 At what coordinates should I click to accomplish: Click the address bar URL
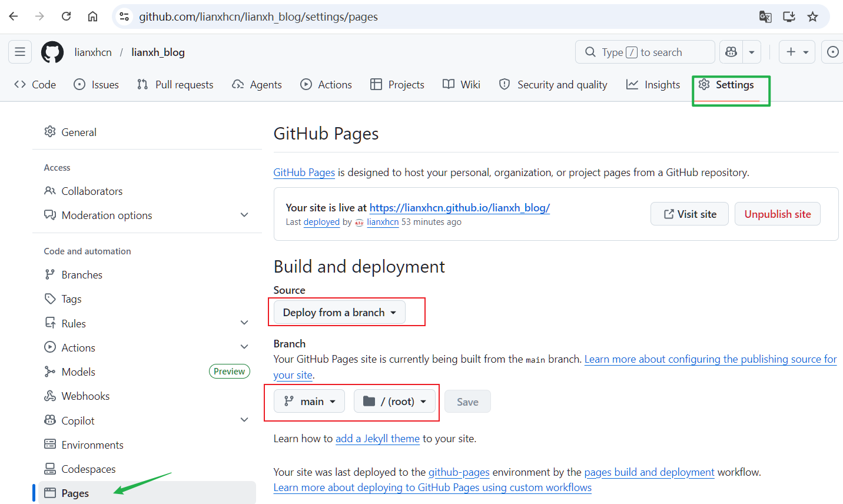pos(258,16)
